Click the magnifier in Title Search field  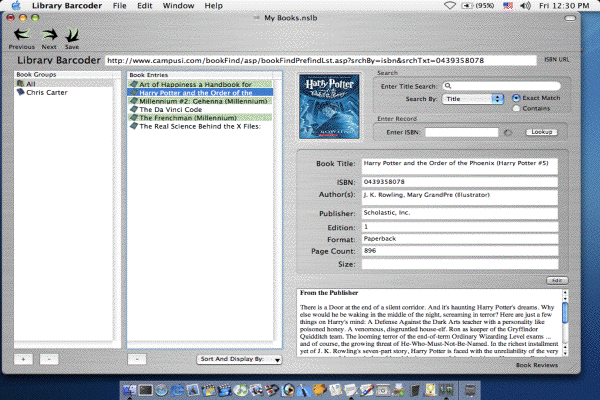pos(448,86)
